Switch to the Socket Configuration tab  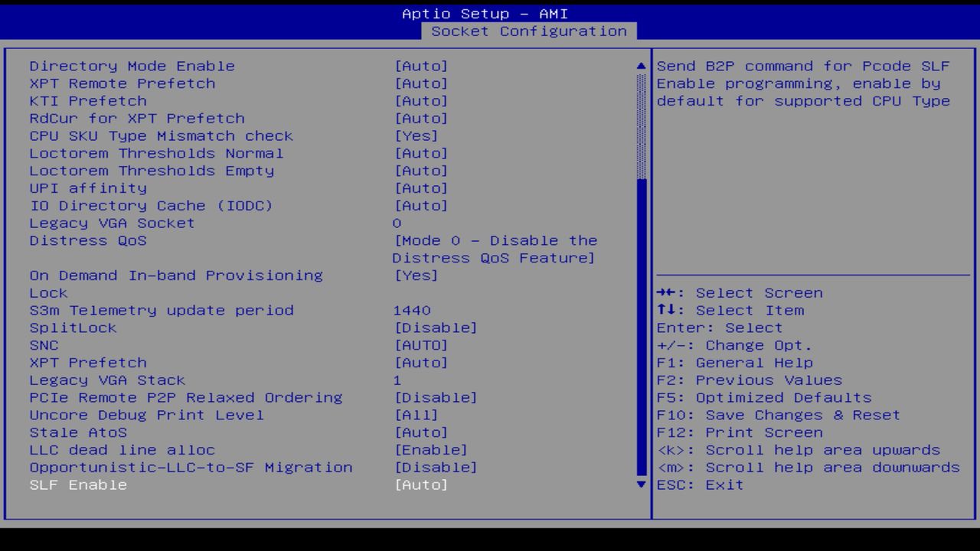point(530,31)
